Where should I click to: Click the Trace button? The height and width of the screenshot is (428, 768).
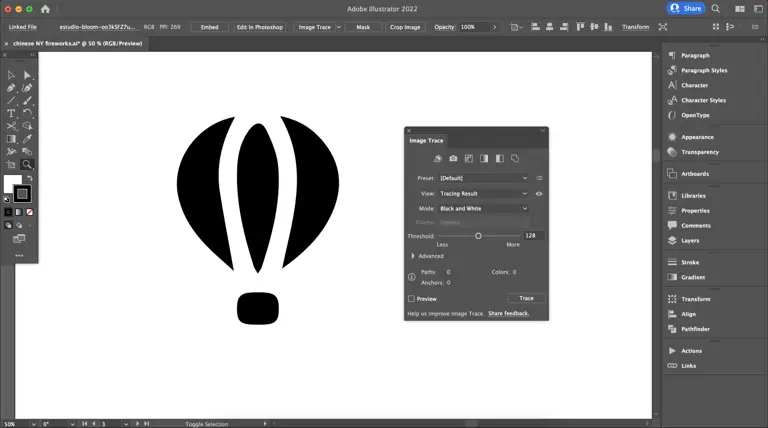[x=526, y=298]
